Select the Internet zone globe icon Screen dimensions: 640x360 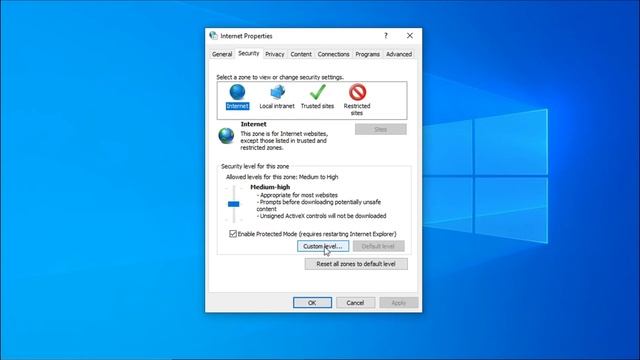237,92
